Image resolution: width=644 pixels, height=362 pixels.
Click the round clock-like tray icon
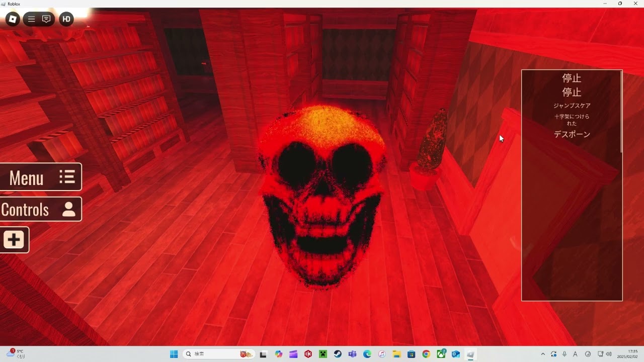[588, 354]
